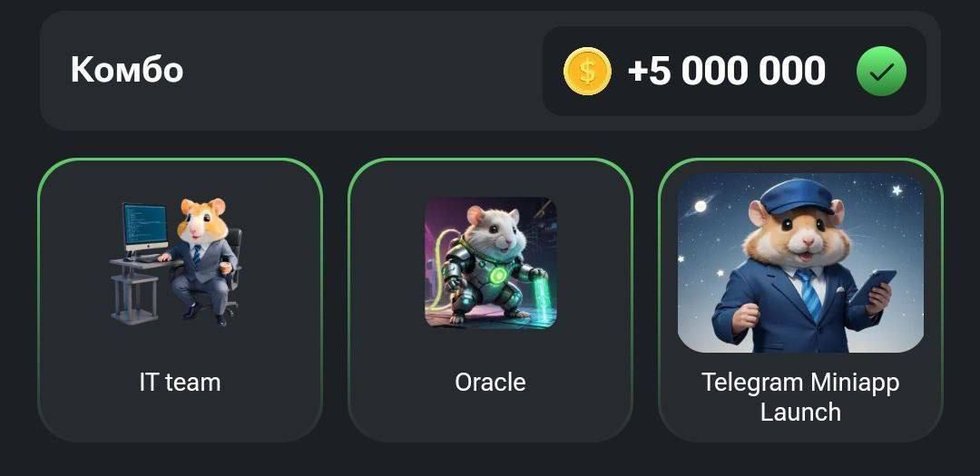Open the Telegram Miniapp Launch label

800,397
